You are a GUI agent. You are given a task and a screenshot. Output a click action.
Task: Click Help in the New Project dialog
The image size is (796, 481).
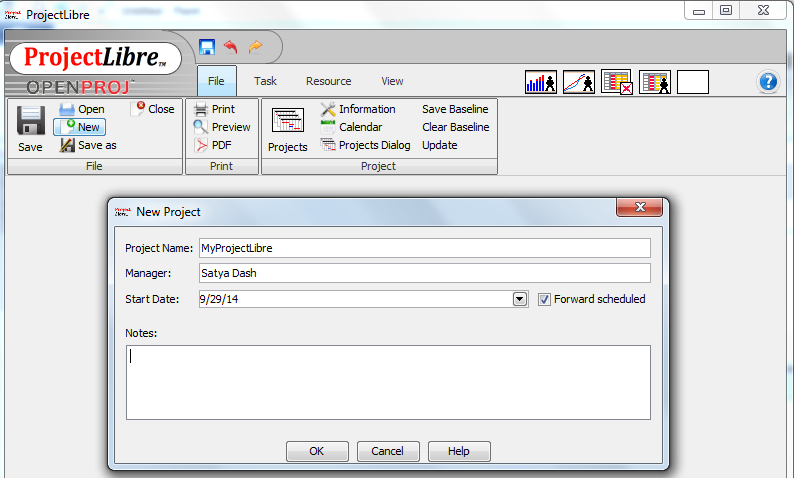[x=459, y=451]
